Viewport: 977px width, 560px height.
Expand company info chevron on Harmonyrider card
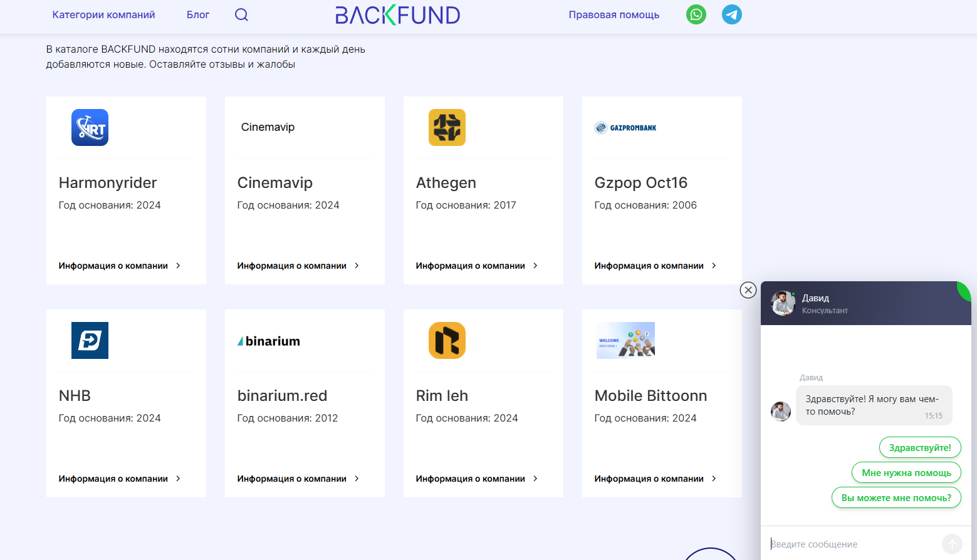pyautogui.click(x=179, y=265)
